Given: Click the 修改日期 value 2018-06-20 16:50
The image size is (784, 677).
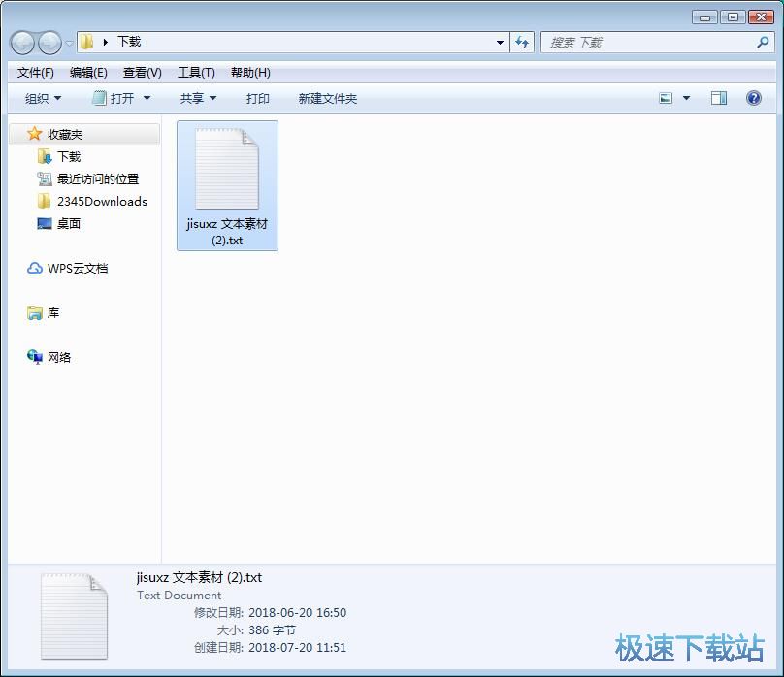Looking at the screenshot, I should pos(298,613).
